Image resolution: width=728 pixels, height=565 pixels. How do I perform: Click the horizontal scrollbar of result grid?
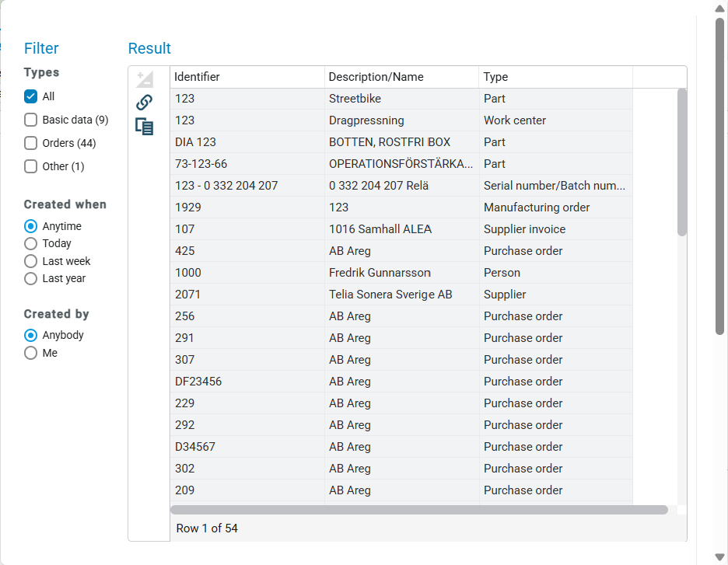(418, 510)
